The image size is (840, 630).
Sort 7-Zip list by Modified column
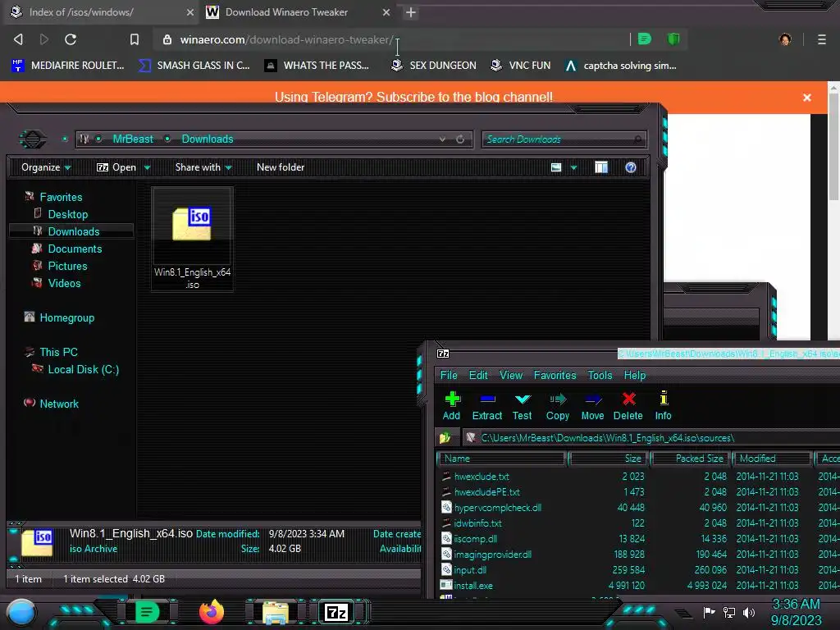point(772,459)
